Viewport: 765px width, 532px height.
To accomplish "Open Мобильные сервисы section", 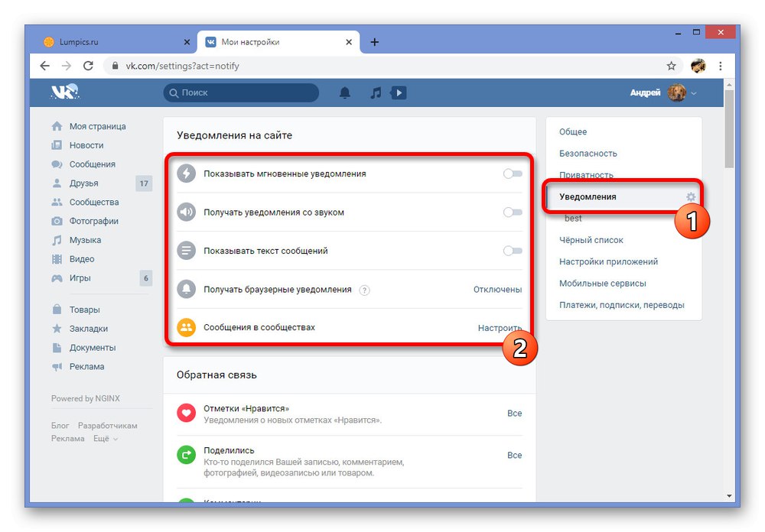I will [603, 284].
